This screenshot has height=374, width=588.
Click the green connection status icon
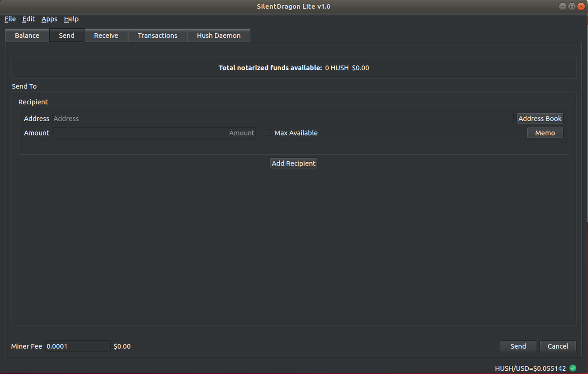(573, 368)
